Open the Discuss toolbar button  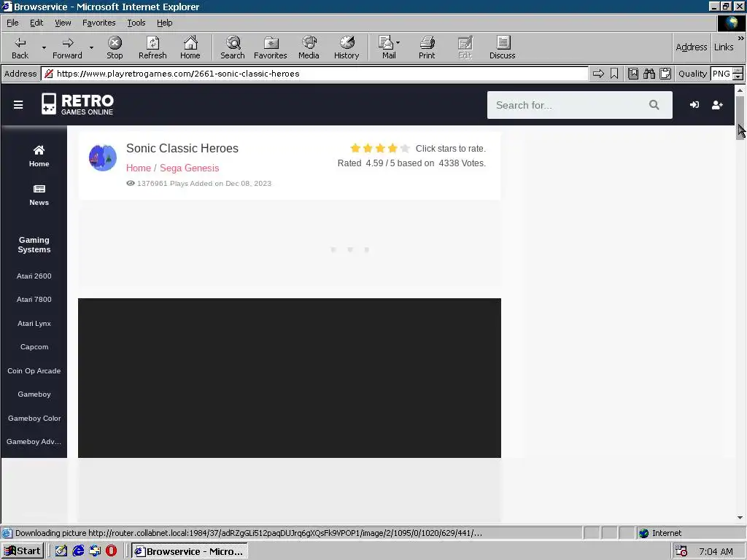tap(502, 47)
